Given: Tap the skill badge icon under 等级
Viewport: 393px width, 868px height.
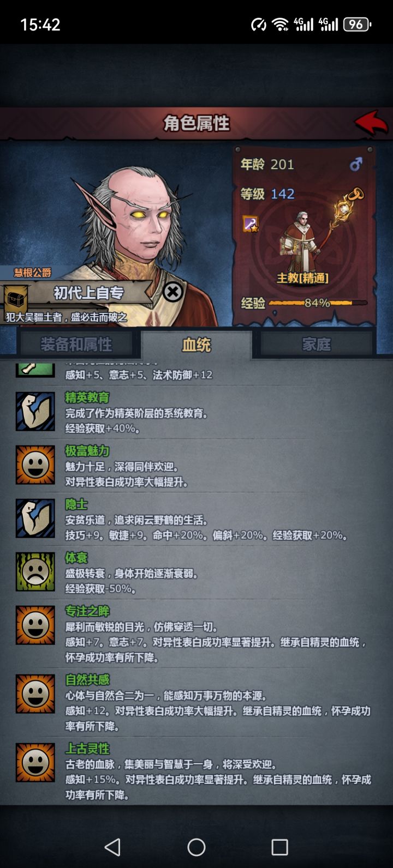Looking at the screenshot, I should [x=251, y=224].
